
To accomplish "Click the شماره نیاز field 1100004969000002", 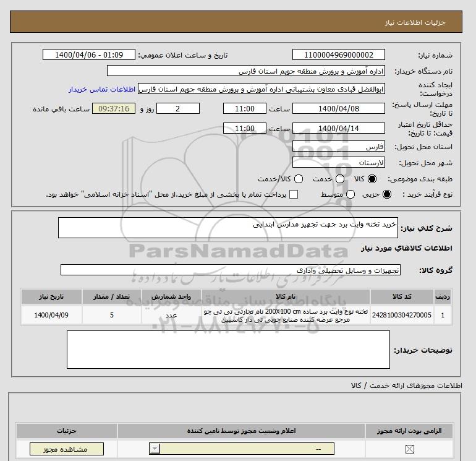I will (x=339, y=54).
